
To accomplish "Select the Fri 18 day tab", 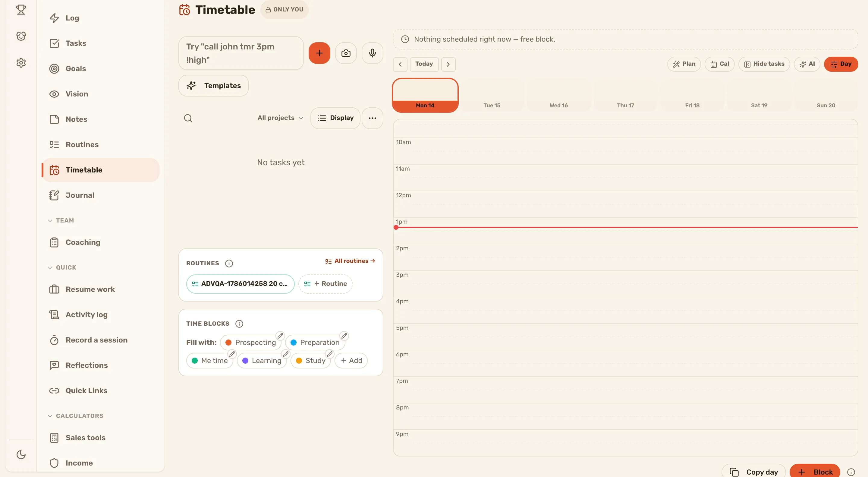I will (x=692, y=95).
